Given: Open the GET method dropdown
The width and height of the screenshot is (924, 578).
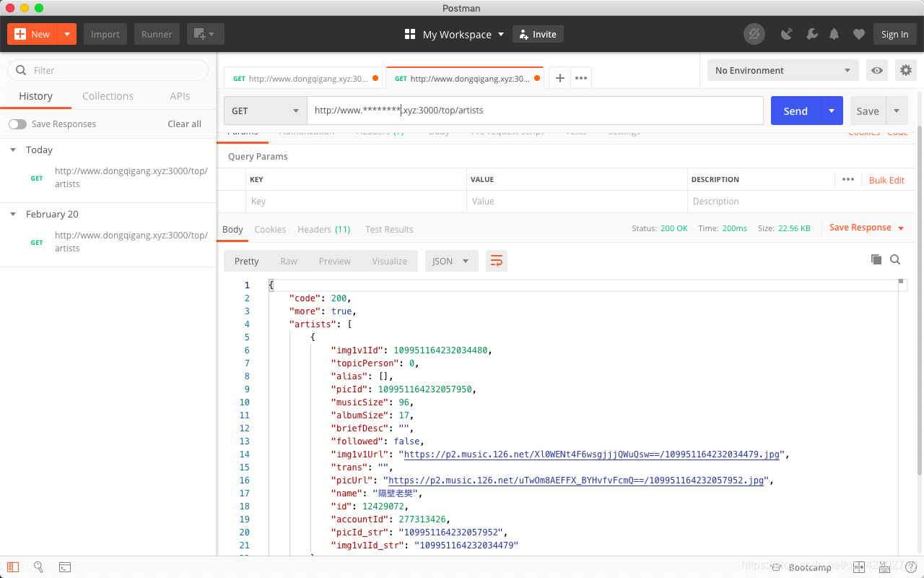Looking at the screenshot, I should (x=266, y=111).
